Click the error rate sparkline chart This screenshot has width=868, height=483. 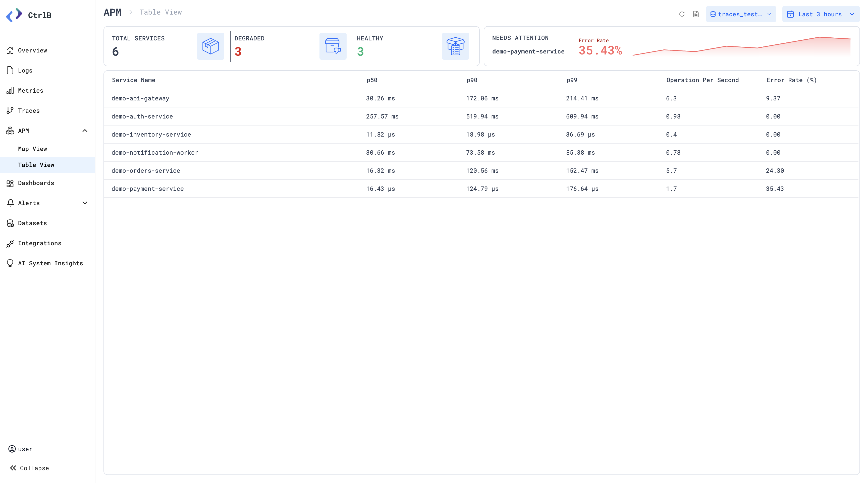[x=742, y=46]
